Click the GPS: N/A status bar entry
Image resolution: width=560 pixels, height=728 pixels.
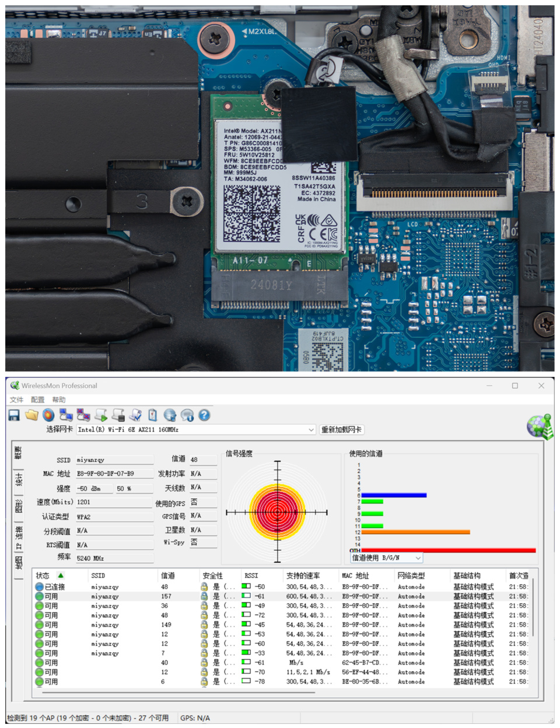click(195, 717)
